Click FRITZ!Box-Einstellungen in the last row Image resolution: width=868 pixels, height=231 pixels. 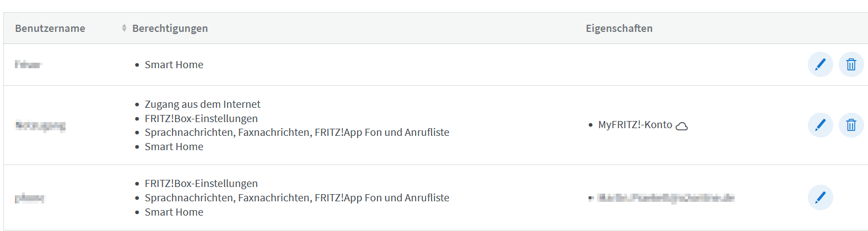pos(201,183)
